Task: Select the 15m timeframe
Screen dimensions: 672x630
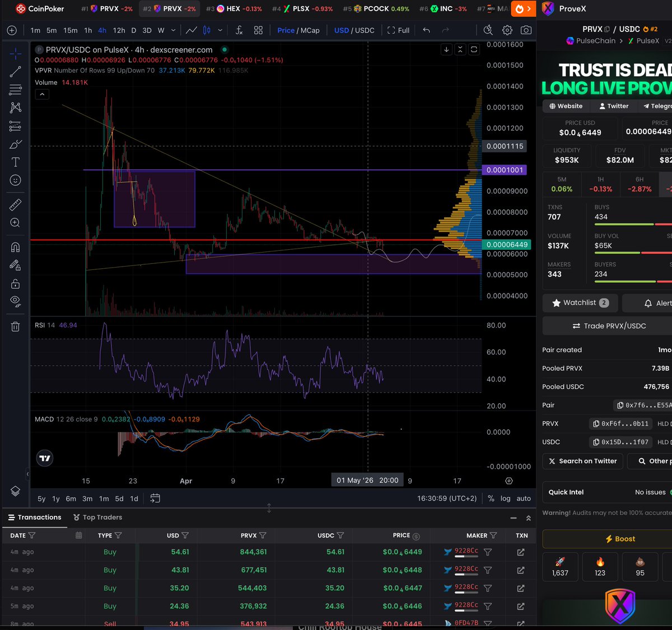Action: pos(71,30)
